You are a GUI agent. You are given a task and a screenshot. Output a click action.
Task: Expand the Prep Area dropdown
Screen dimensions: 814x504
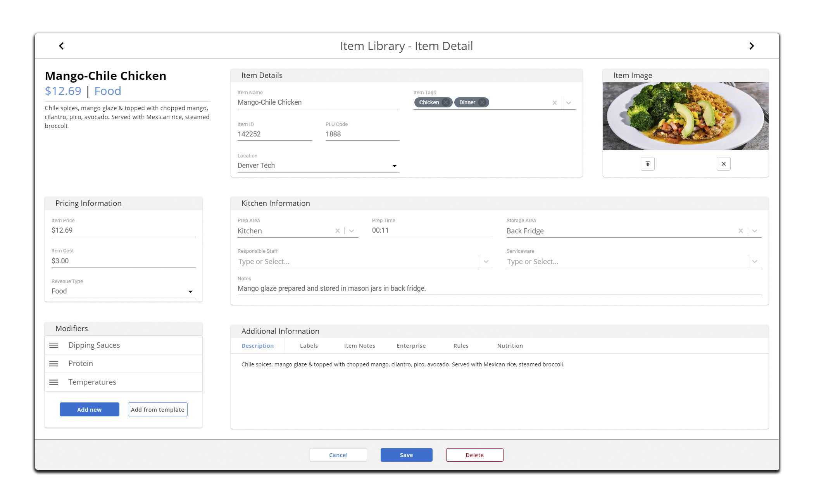[x=352, y=231]
